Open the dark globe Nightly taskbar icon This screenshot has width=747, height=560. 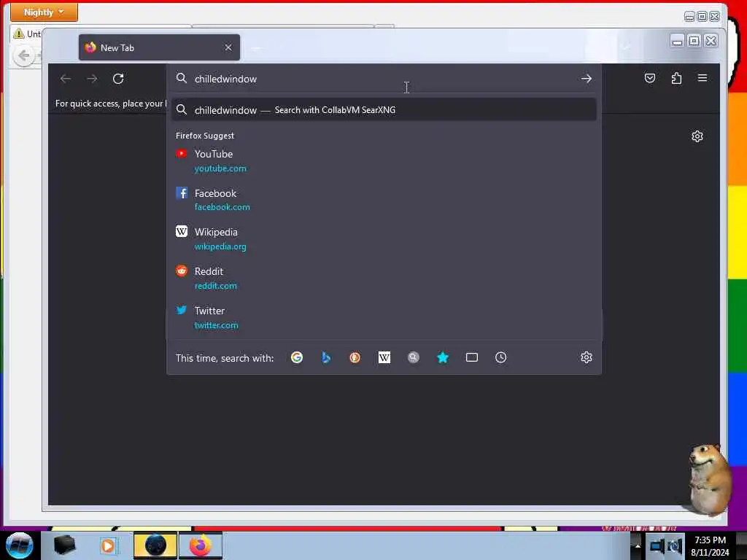[155, 545]
